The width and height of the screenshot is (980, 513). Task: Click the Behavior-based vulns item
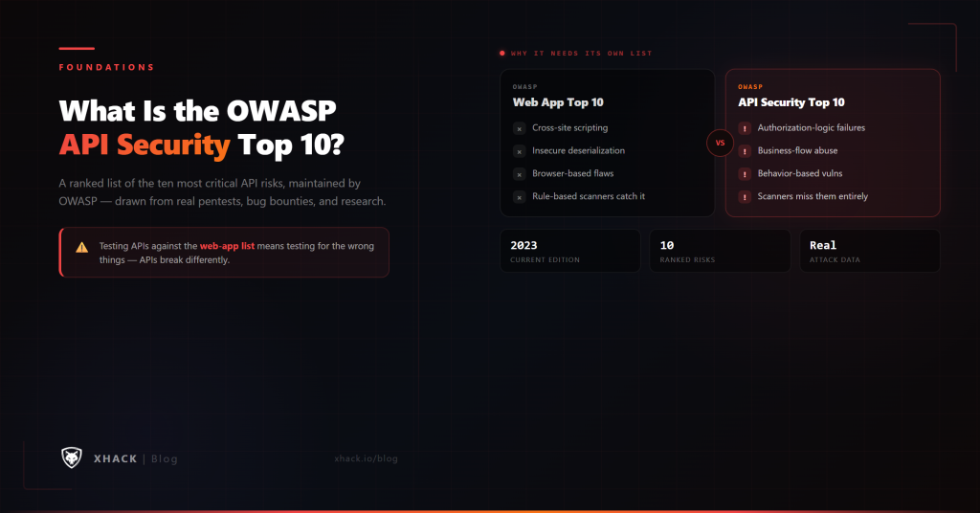click(800, 173)
